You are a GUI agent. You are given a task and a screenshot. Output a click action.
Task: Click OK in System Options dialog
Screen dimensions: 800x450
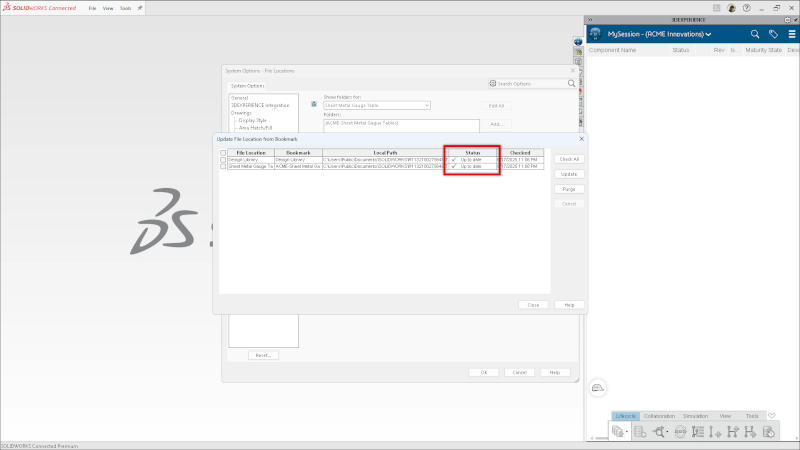click(x=484, y=372)
